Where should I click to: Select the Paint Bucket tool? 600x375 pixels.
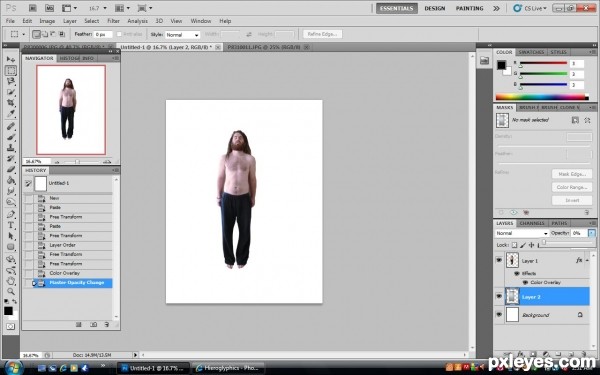(11, 180)
